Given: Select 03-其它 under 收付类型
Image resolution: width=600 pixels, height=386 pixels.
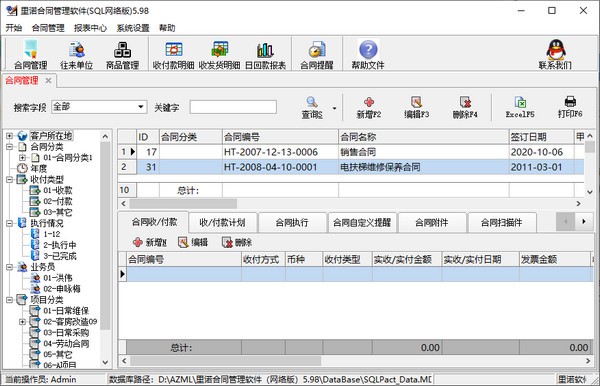Looking at the screenshot, I should pos(57,212).
